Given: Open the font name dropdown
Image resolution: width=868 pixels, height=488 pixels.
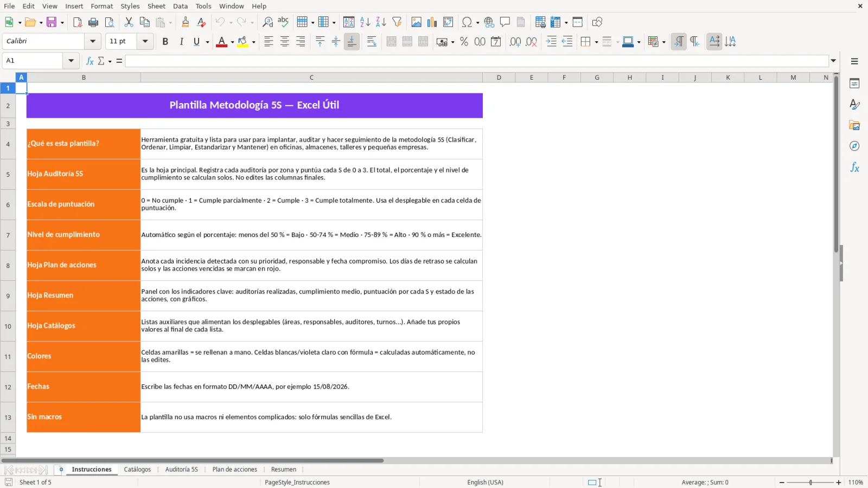Looking at the screenshot, I should pyautogui.click(x=93, y=41).
